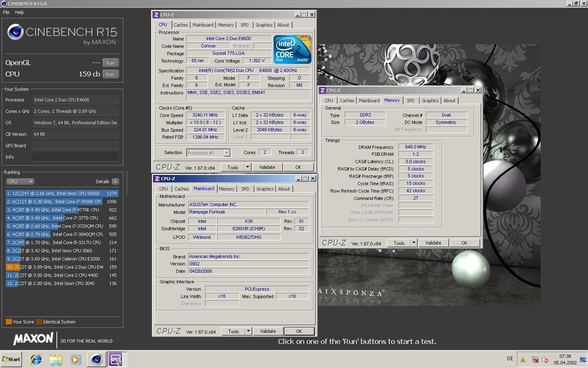The image size is (588, 368).
Task: Open Graphics tab in top CPU-Z window
Action: coord(264,25)
